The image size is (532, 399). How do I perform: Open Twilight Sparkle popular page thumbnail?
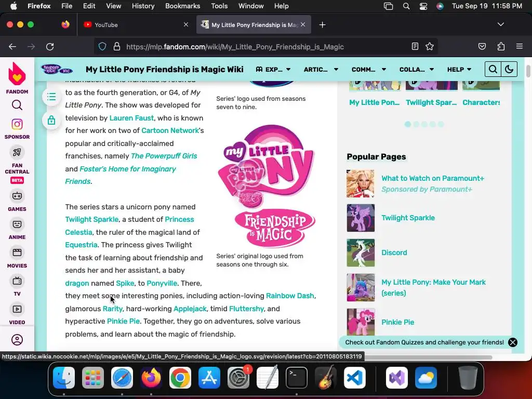(x=361, y=218)
